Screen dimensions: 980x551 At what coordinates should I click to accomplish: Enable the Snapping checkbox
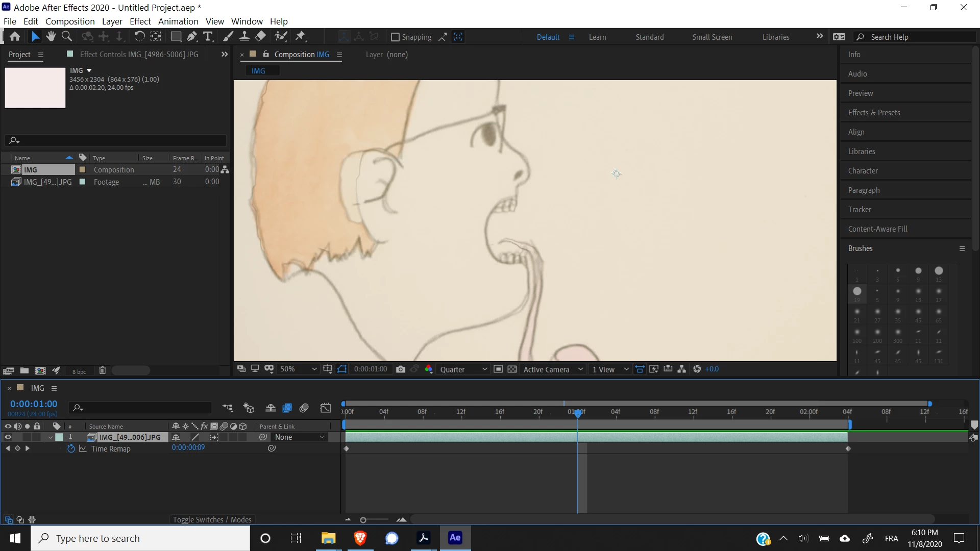(x=395, y=37)
